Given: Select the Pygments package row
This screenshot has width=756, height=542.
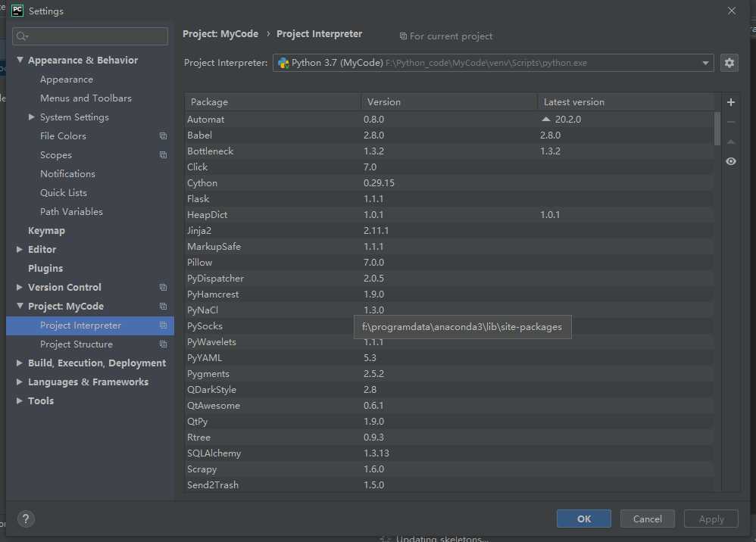Looking at the screenshot, I should (x=449, y=373).
